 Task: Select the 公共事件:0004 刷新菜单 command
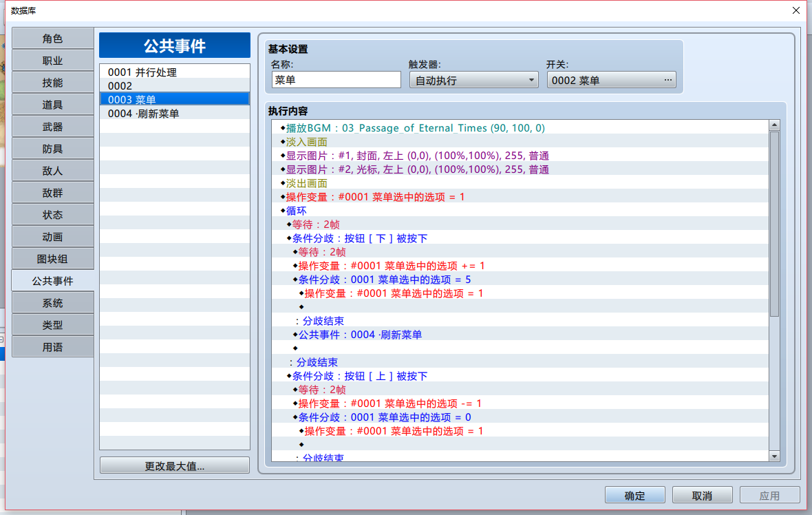click(x=520, y=335)
